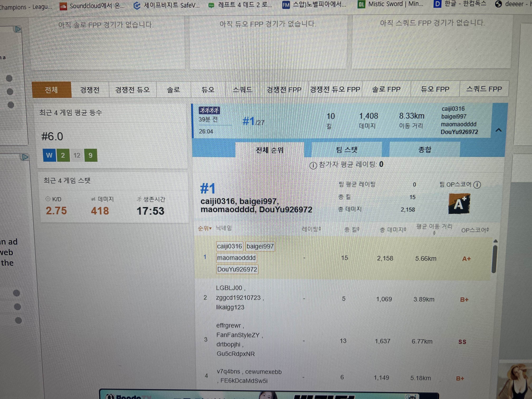Screen dimensions: 532x399
Task: Click the info icon next to 팀 OP스코어
Action: 477,184
